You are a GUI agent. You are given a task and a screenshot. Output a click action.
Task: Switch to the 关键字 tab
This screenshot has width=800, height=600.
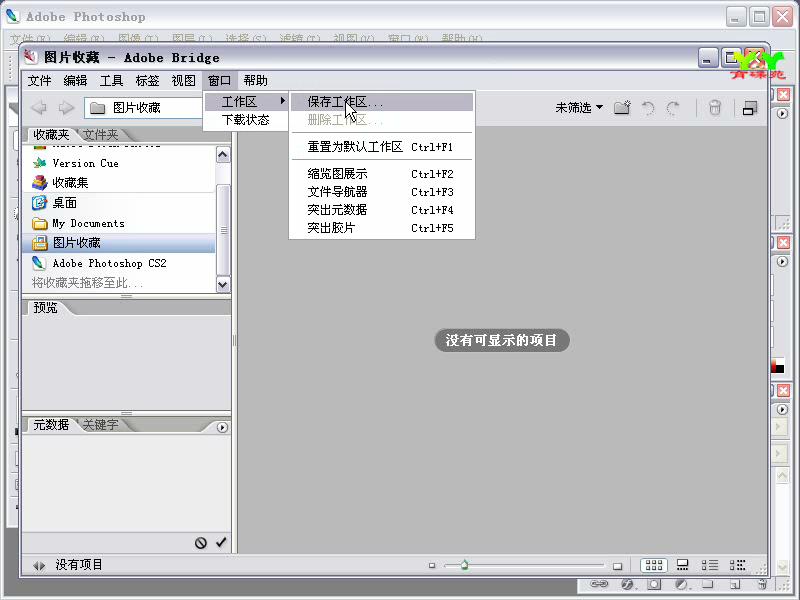pyautogui.click(x=101, y=424)
